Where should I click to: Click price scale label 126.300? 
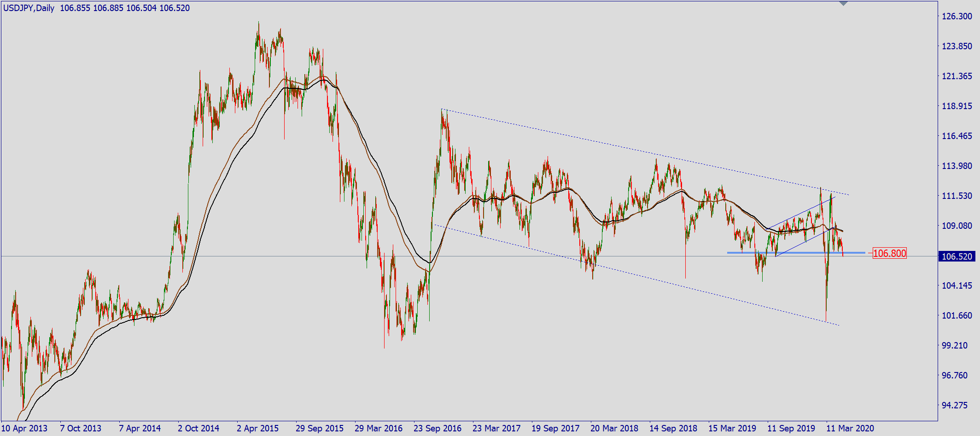[x=957, y=16]
